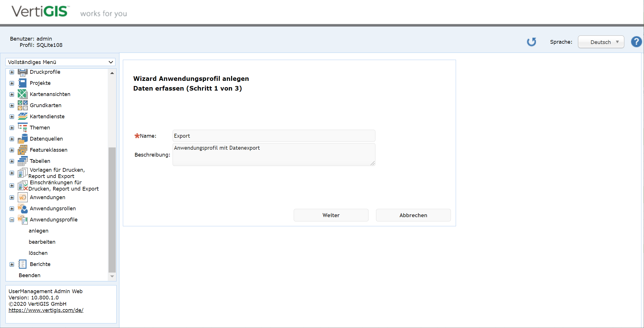Screen dimensions: 644x328
Task: Click the Name input field
Action: click(273, 136)
